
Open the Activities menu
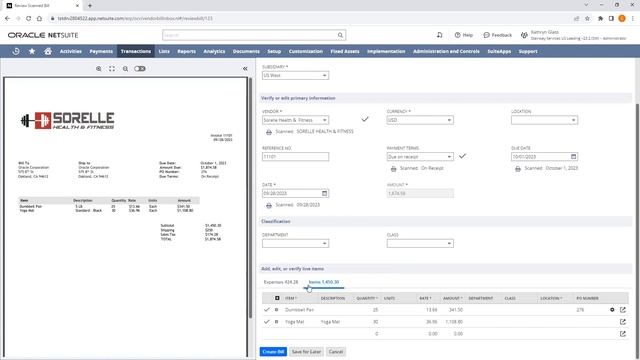71,51
